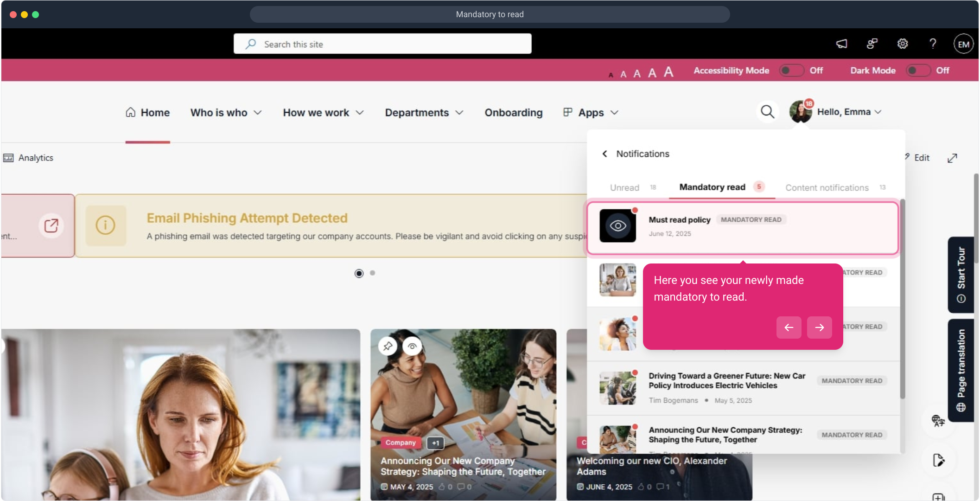Go back from Notifications with arrow
Viewport: 980px width, 501px height.
point(605,154)
